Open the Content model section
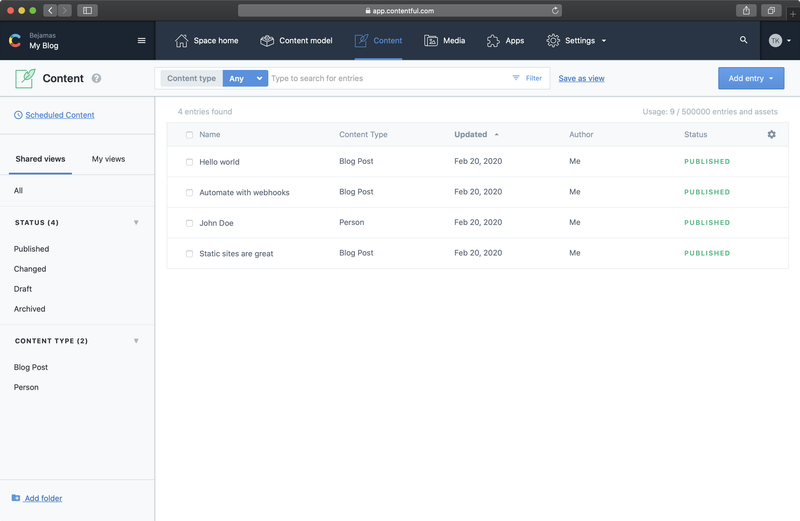This screenshot has height=521, width=800. (x=296, y=41)
